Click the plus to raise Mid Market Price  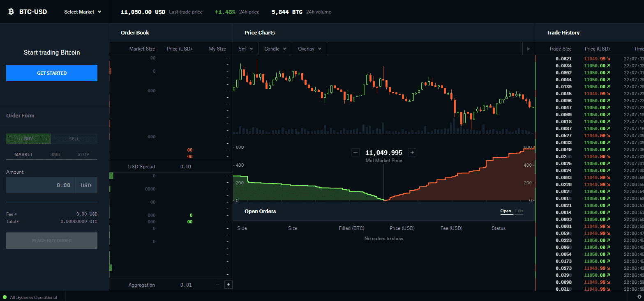[412, 152]
